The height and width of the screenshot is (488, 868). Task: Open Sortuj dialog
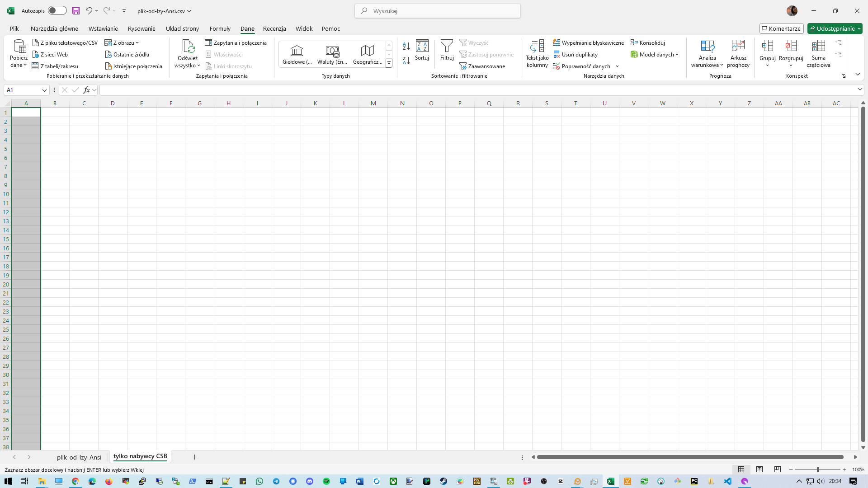422,53
